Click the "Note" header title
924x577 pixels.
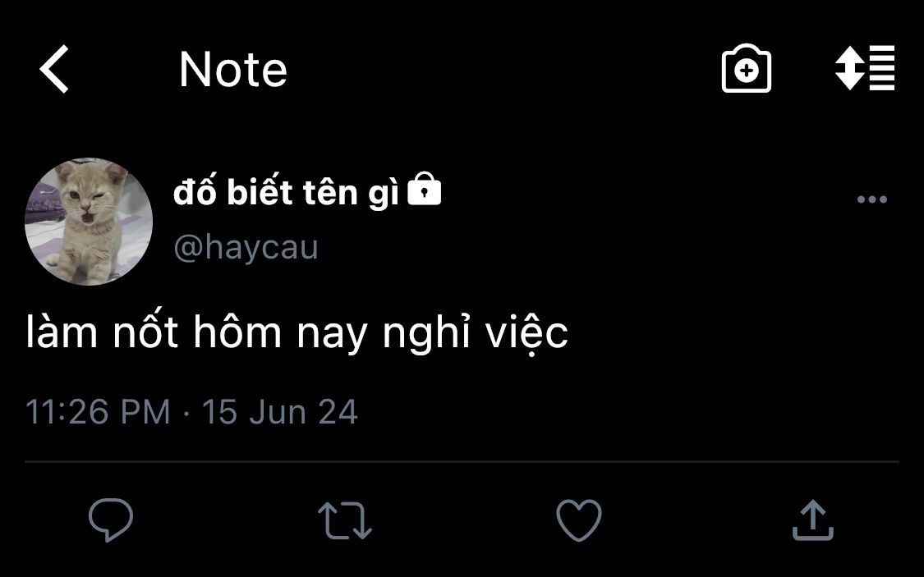(233, 70)
